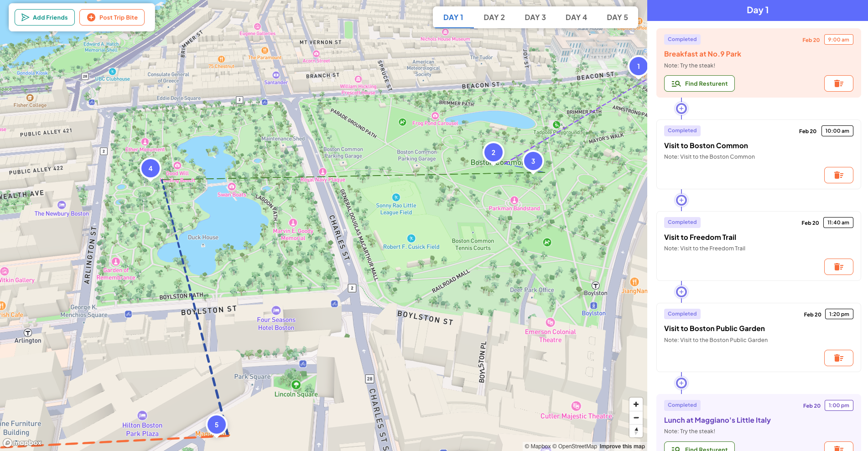Click the Feb 20 date on Boston Common card
Screen dimensions: 868x451
point(808,131)
